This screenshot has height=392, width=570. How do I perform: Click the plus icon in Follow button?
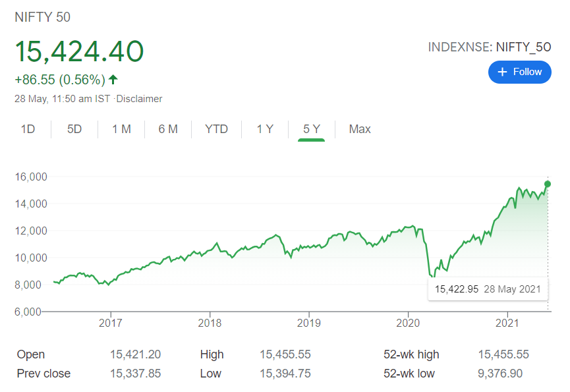coord(502,72)
